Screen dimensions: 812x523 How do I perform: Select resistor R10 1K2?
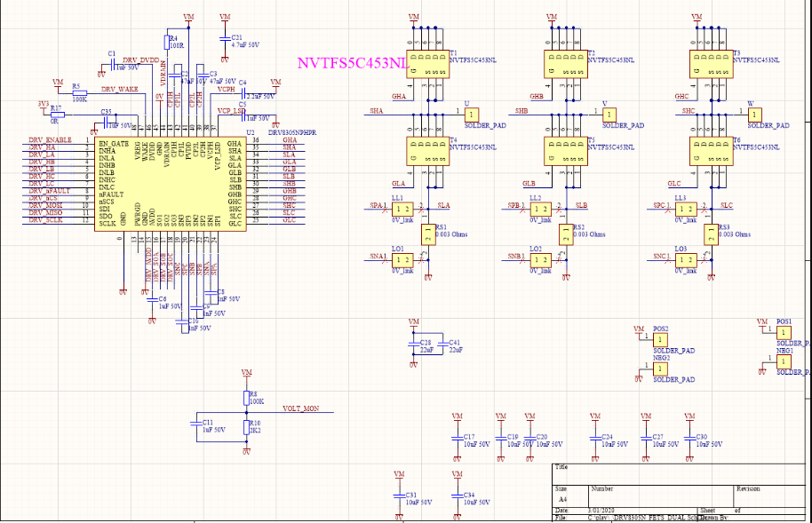pyautogui.click(x=246, y=427)
